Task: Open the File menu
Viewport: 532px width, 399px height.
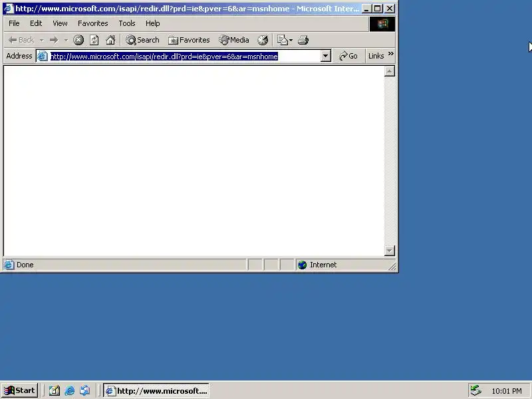Action: tap(14, 23)
